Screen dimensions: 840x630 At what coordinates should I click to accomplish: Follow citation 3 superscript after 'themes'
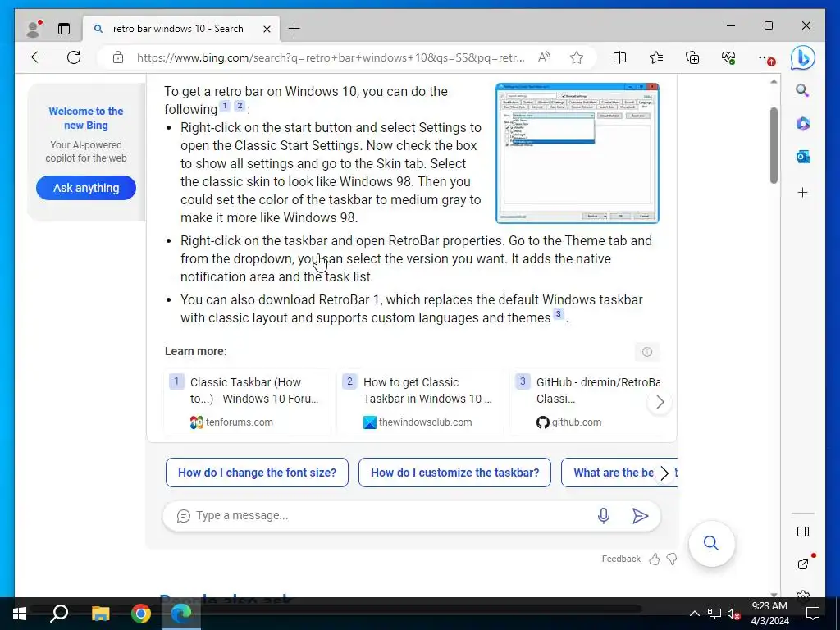click(558, 314)
